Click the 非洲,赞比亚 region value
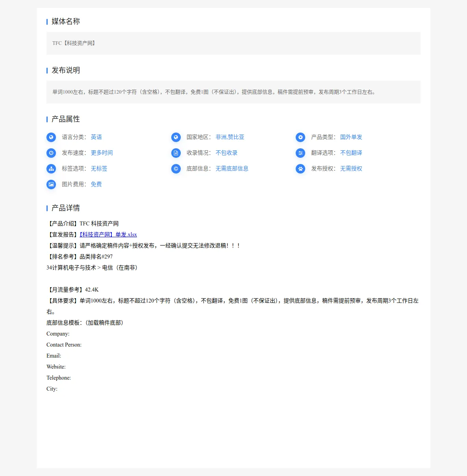Screen dimensions: 467x476 (230, 137)
